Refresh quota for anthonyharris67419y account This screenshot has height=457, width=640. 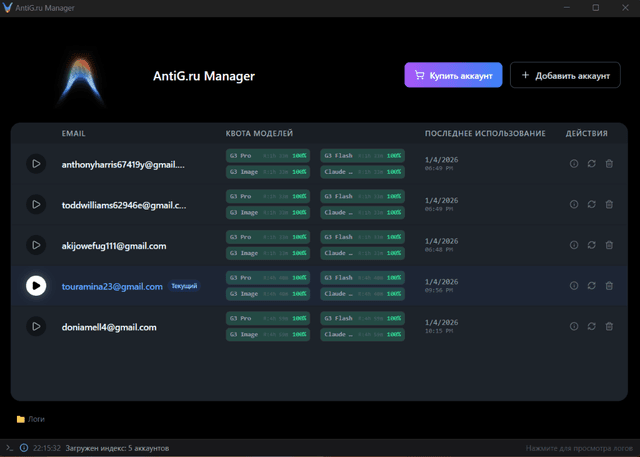coord(591,164)
